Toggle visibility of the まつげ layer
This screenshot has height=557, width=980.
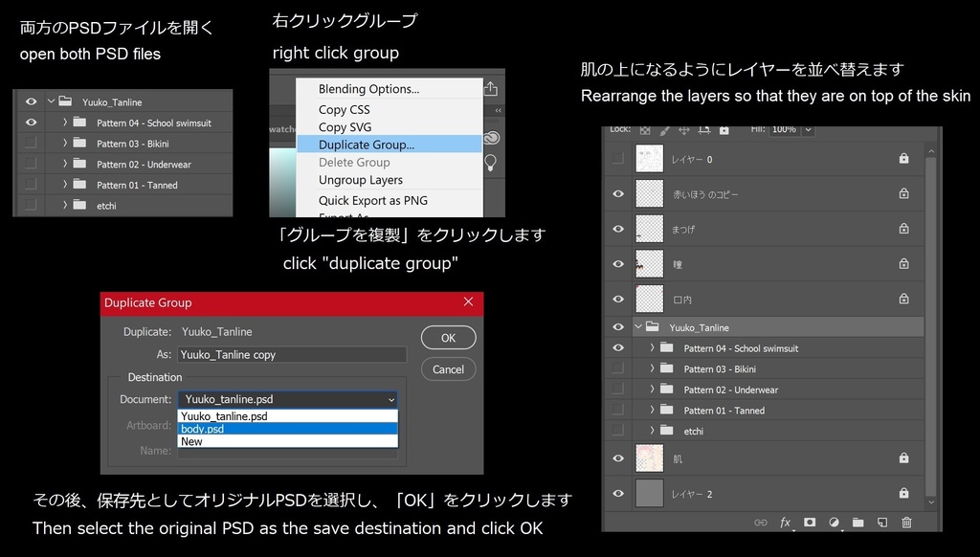tap(618, 228)
